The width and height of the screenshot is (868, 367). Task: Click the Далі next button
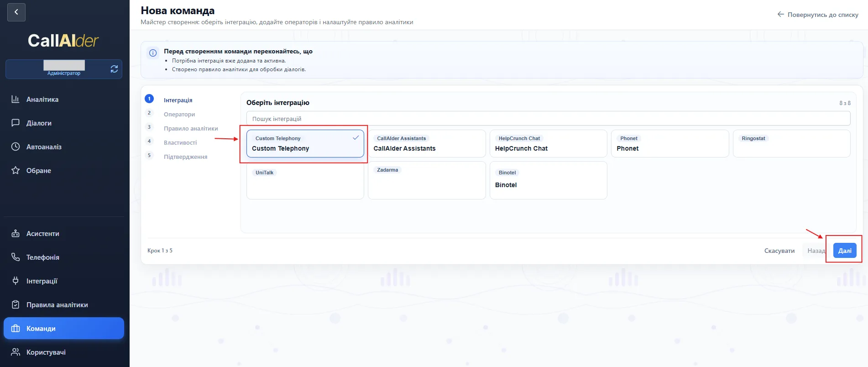tap(845, 251)
